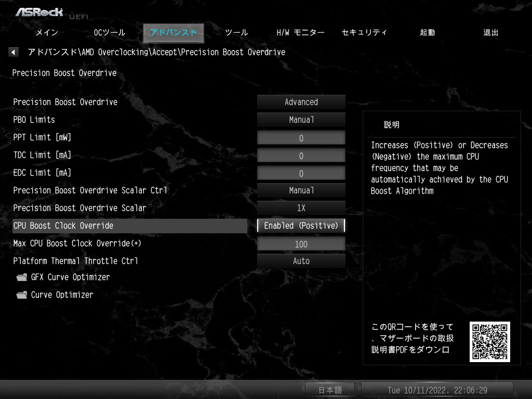Click the ASRock UEFI logo

coord(51,13)
